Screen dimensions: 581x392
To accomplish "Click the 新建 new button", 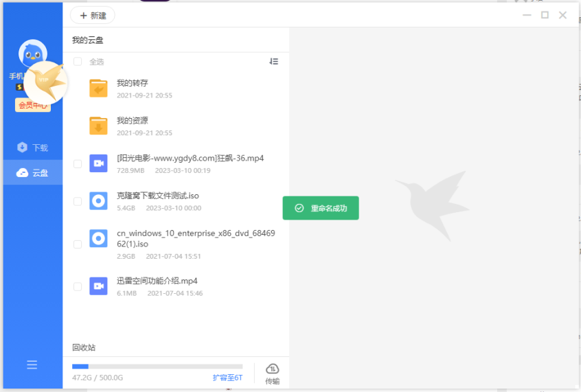I will click(93, 16).
